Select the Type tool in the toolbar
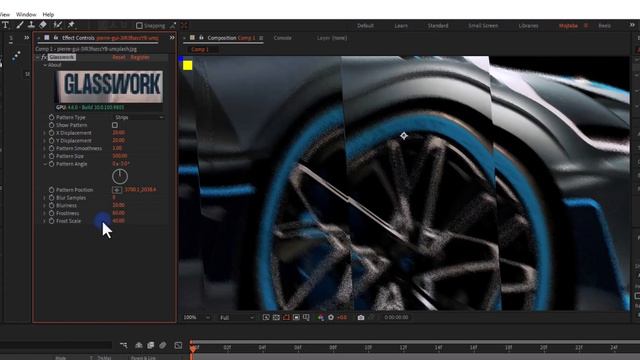The height and width of the screenshot is (360, 640). point(6,25)
